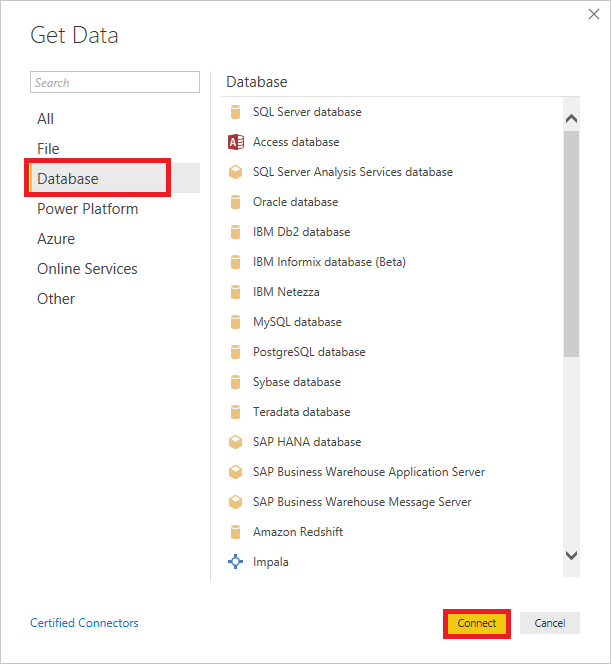Pick the Oracle database label

click(x=296, y=202)
